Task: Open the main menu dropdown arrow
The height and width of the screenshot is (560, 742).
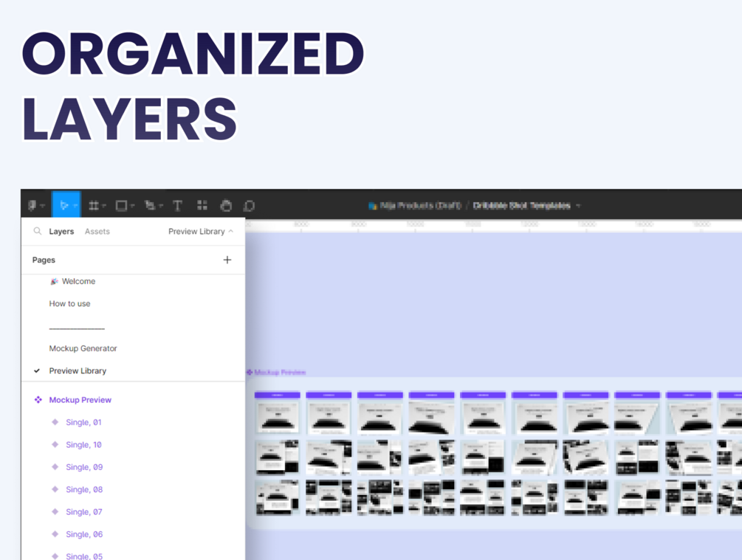Action: pyautogui.click(x=43, y=206)
